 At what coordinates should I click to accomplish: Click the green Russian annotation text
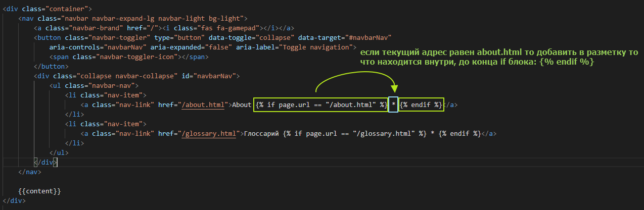498,57
